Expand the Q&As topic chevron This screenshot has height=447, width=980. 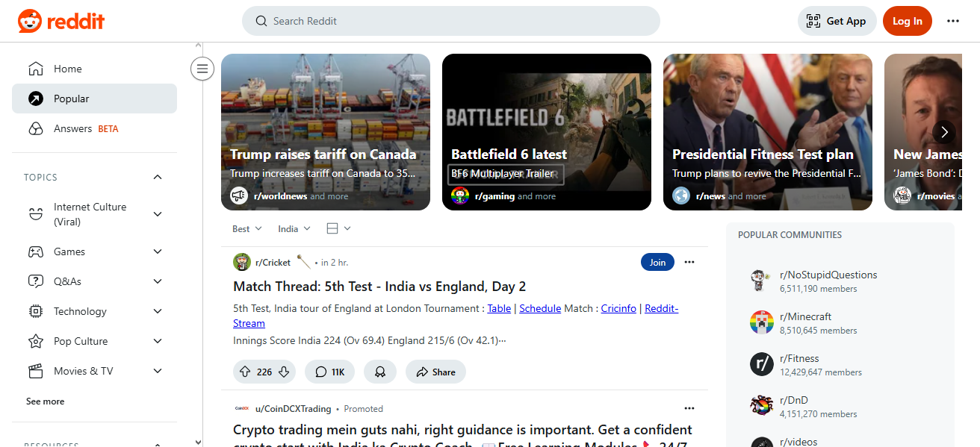[x=158, y=281]
